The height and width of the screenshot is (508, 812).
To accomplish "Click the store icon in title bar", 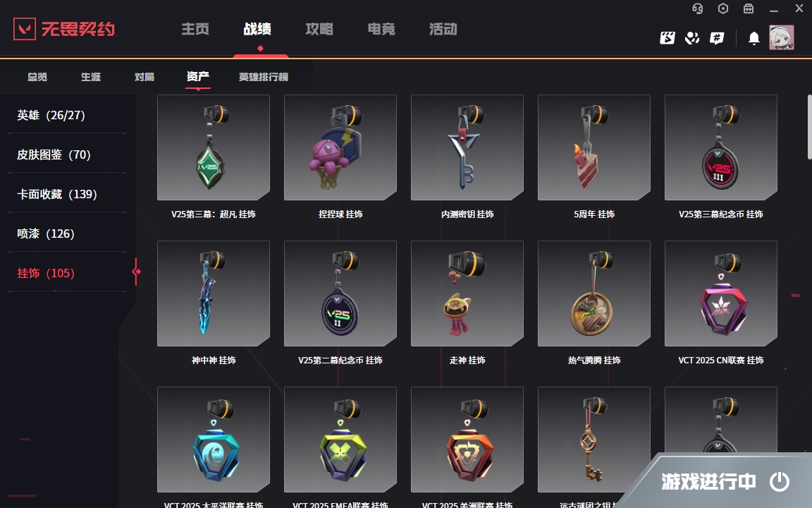I will click(x=749, y=8).
